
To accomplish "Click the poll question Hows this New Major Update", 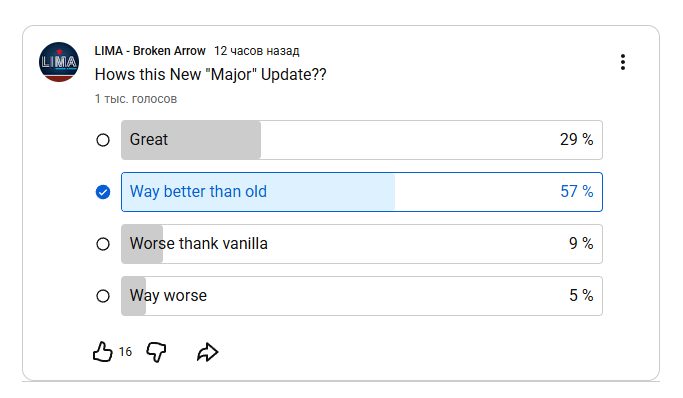I will tap(210, 74).
